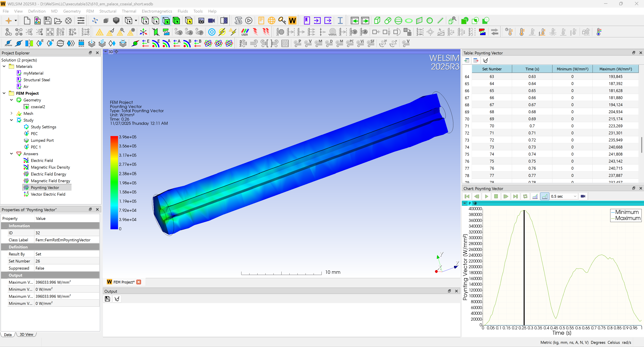Click the orange W logo toolbar icon
The image size is (644, 347).
pos(292,20)
